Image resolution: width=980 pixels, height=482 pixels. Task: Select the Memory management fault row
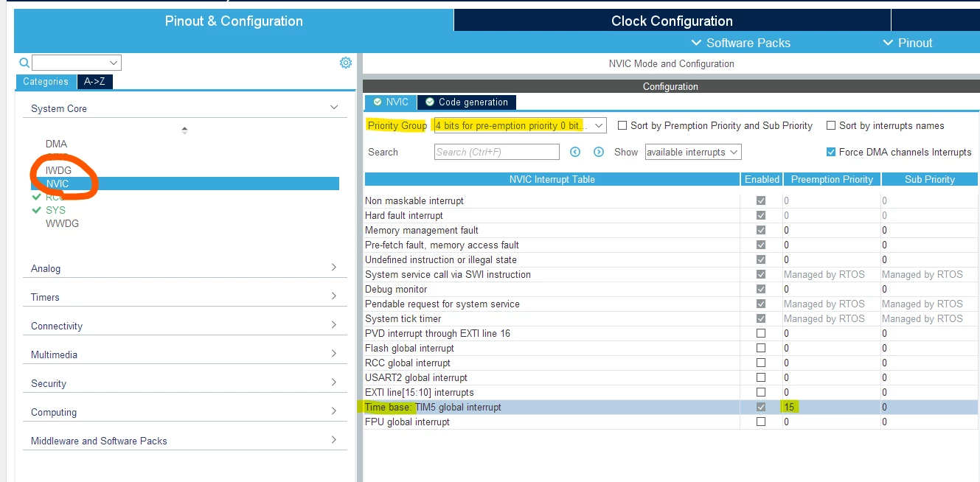[x=671, y=230]
